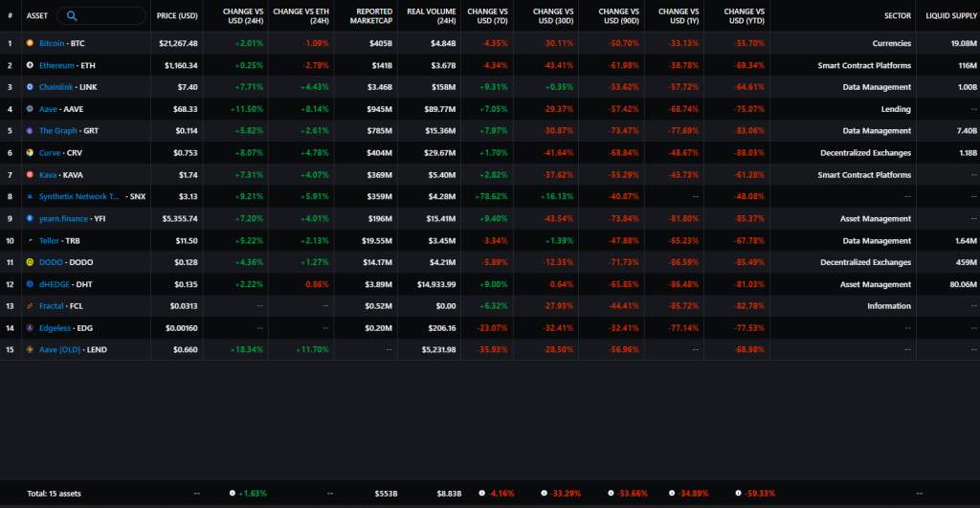
Task: Sort by Change vs USD (24H) header
Action: coord(243,15)
